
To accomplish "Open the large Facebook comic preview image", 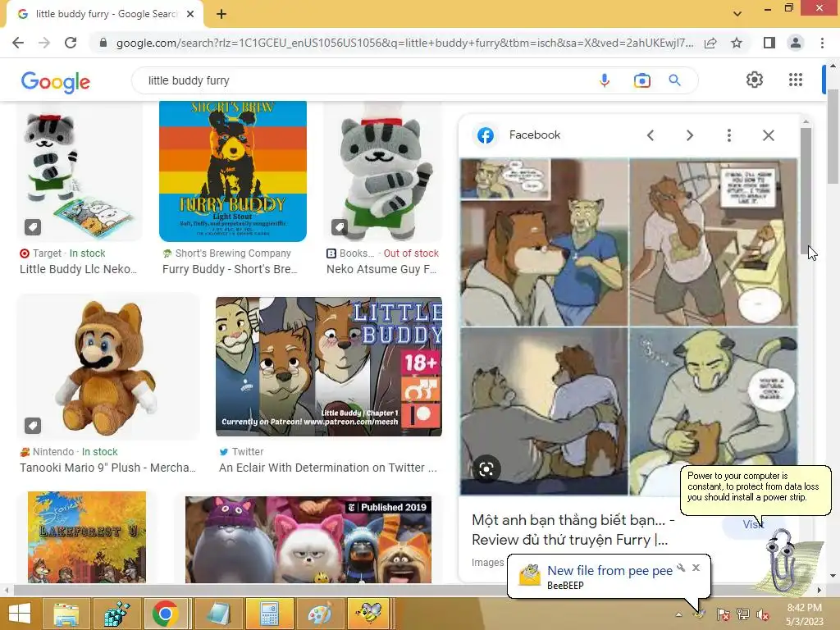I will pos(629,326).
